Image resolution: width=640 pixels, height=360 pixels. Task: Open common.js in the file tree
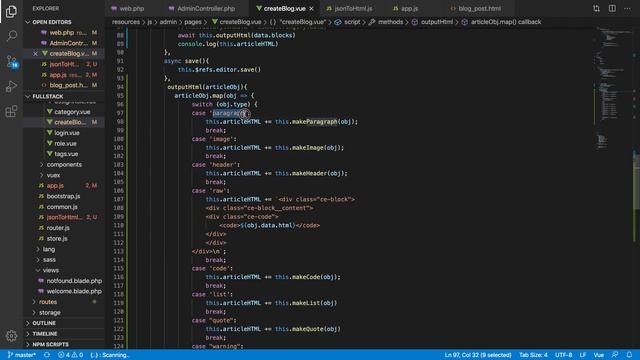[x=62, y=207]
